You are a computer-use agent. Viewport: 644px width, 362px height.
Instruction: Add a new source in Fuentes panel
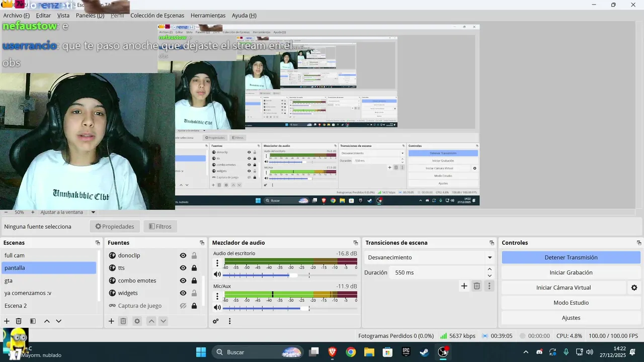111,321
